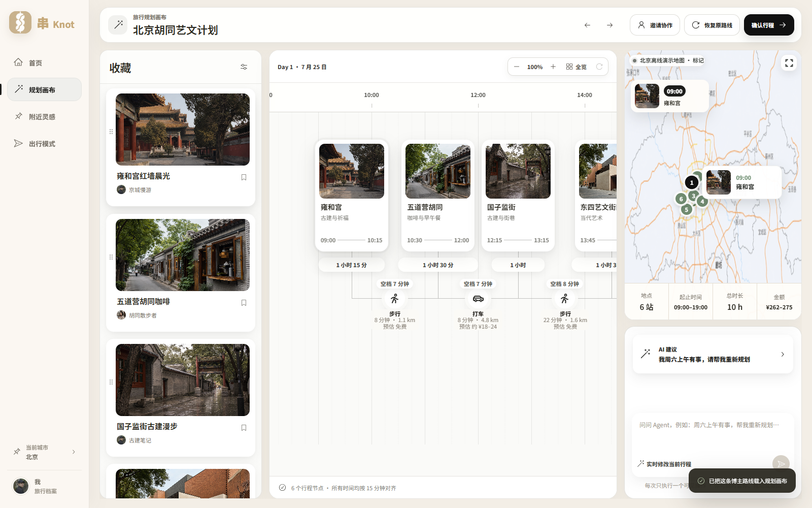
Task: Click 实时修改当前行程 option
Action: tap(664, 464)
